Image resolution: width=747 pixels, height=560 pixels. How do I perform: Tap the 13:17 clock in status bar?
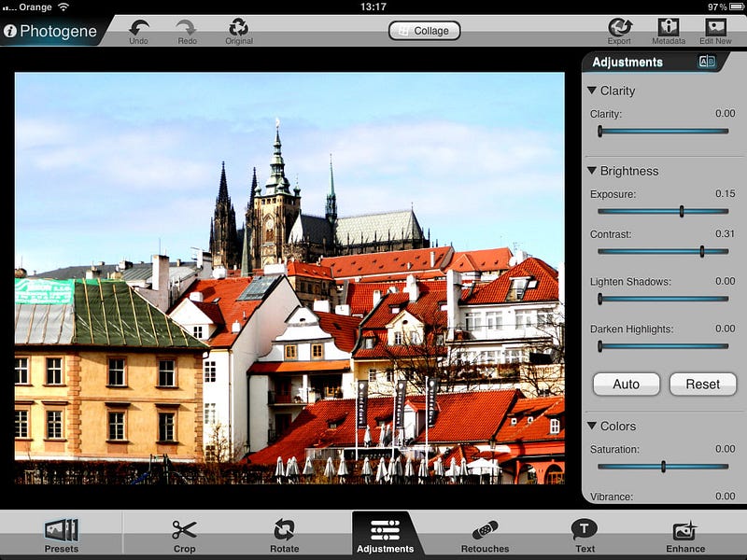pyautogui.click(x=373, y=7)
